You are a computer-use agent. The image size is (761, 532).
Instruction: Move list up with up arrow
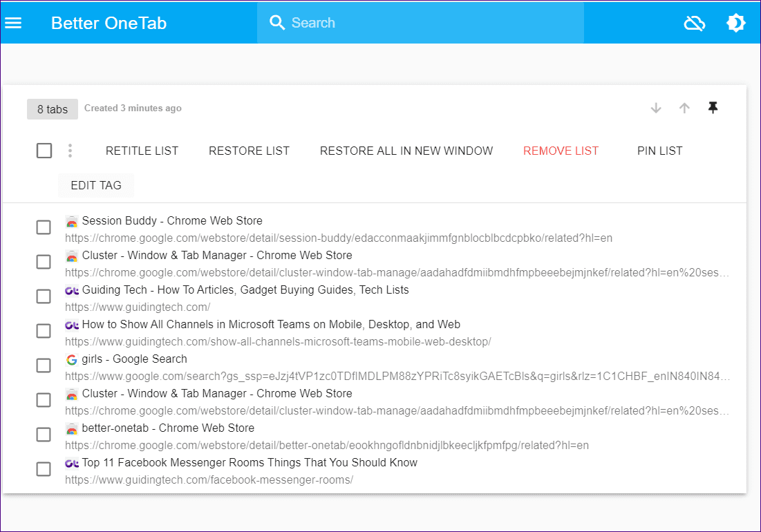click(684, 108)
